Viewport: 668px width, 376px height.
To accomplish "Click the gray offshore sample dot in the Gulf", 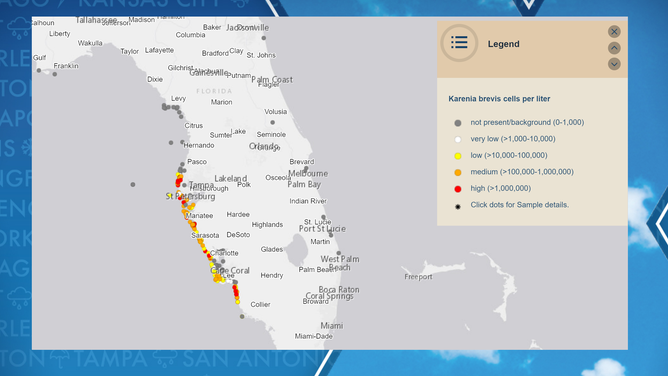I will (x=133, y=184).
